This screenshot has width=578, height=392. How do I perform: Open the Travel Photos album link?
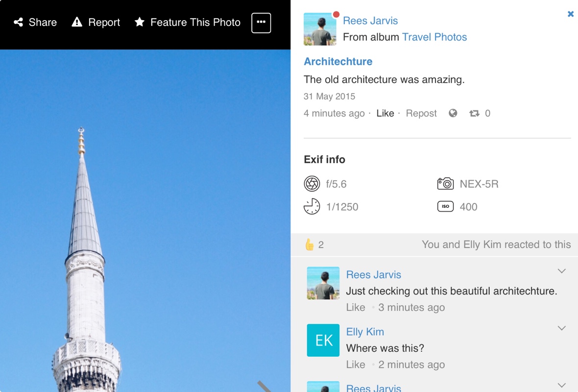[x=434, y=37]
